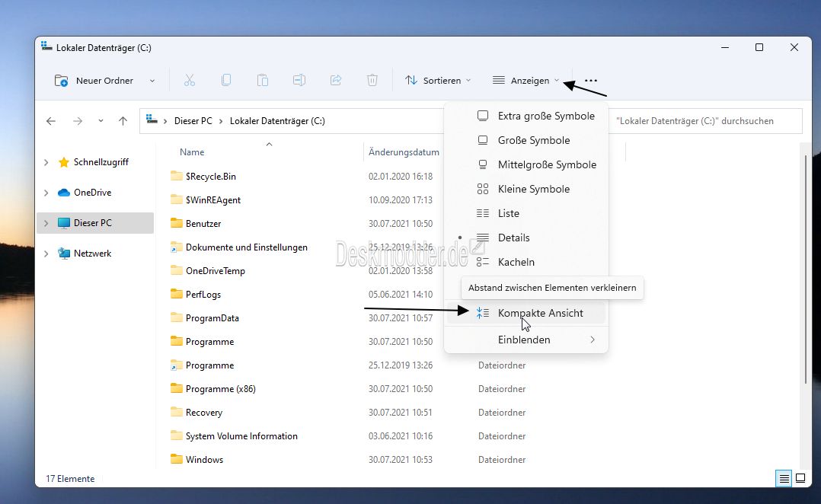Select the Benutzer folder icon

[x=177, y=223]
